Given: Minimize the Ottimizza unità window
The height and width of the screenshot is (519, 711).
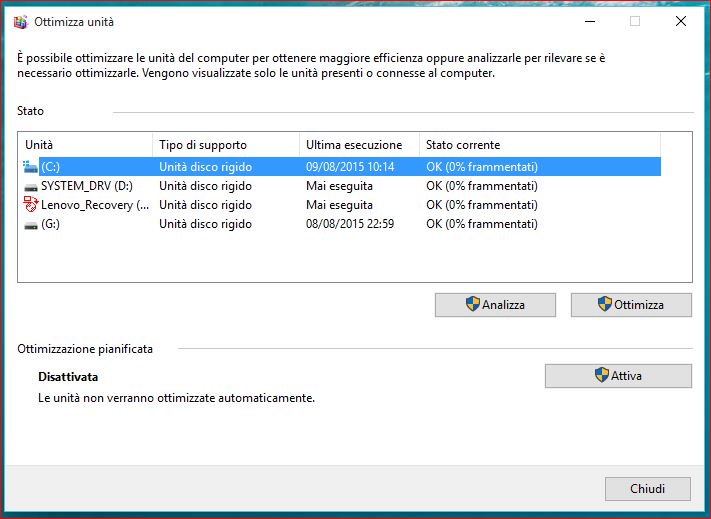Looking at the screenshot, I should click(589, 21).
